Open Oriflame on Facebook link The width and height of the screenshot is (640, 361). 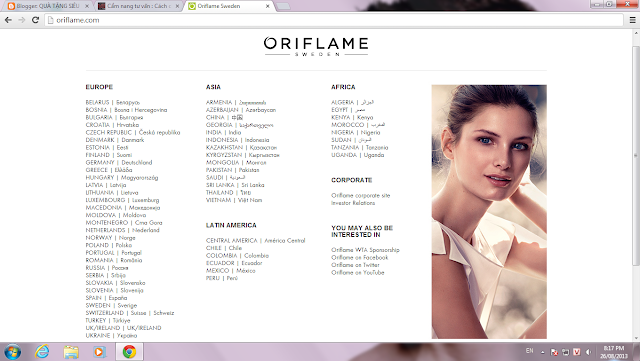click(x=360, y=258)
